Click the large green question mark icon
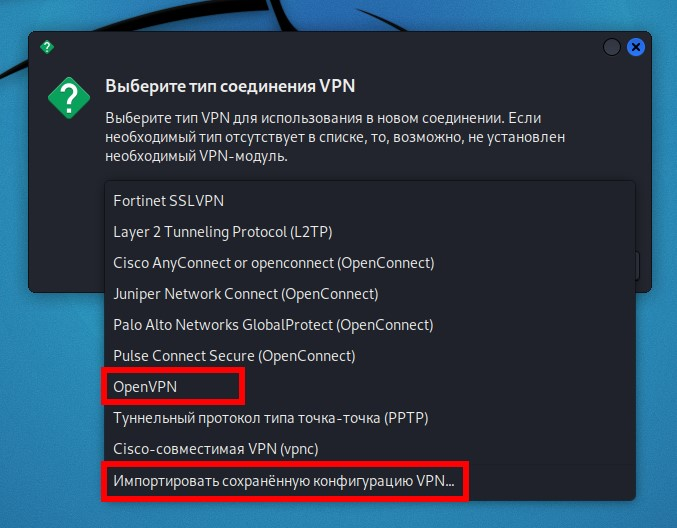Screen dimensions: 677x528 (69, 98)
